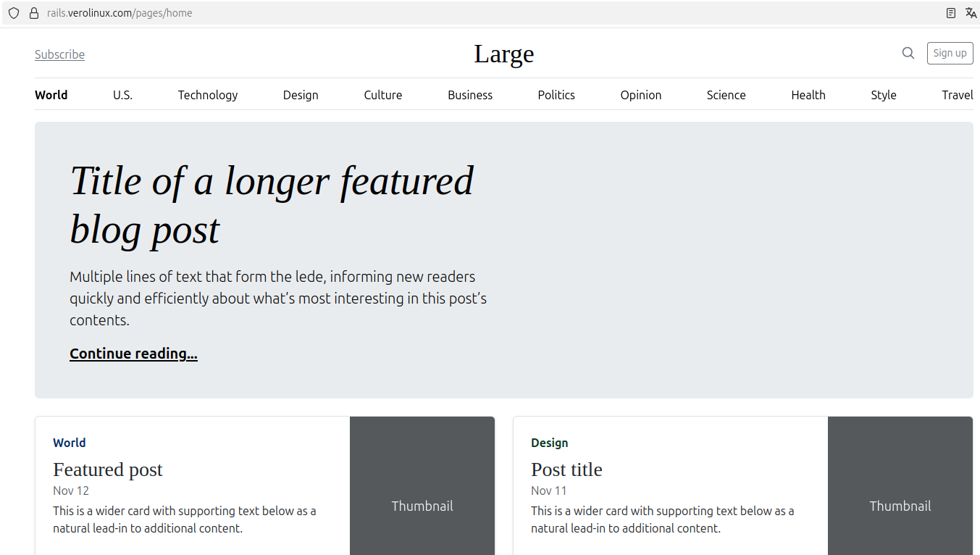This screenshot has width=980, height=555.
Task: Open the Culture category link
Action: click(x=382, y=95)
